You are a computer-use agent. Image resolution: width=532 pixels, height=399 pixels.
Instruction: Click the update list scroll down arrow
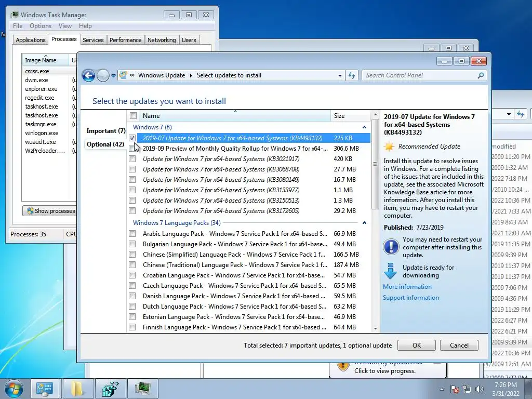pyautogui.click(x=375, y=328)
